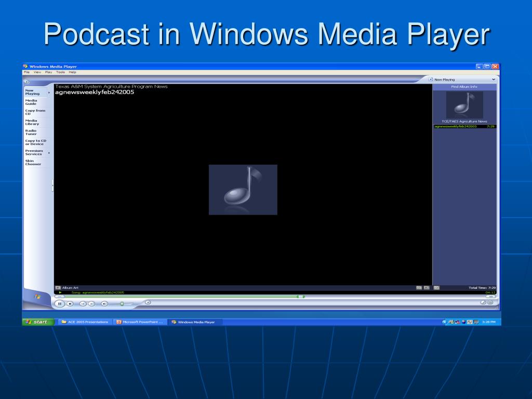Click the elapsed time 04:12 display
The image size is (532, 399).
490,292
